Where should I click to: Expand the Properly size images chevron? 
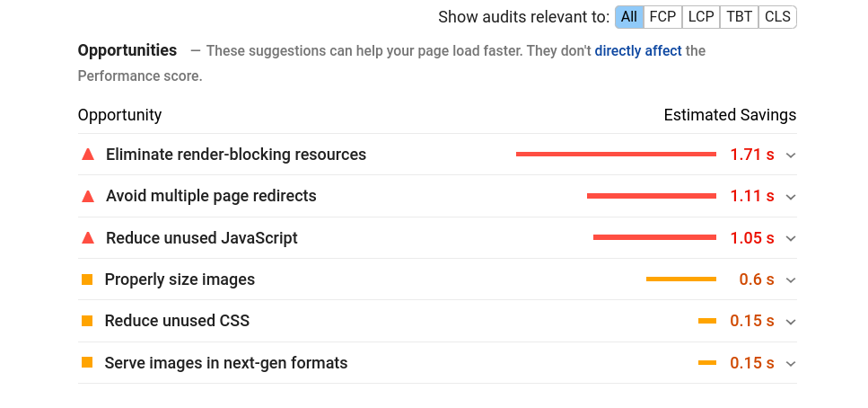pyautogui.click(x=791, y=280)
